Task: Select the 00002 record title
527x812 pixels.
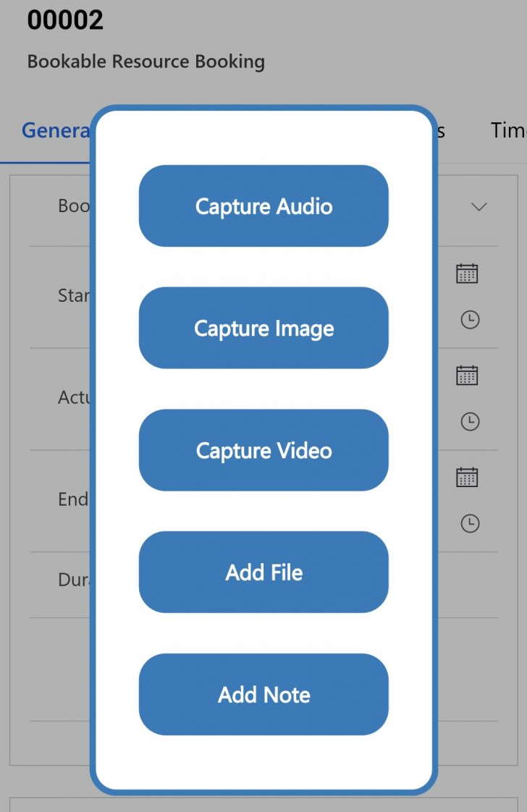Action: coord(65,21)
